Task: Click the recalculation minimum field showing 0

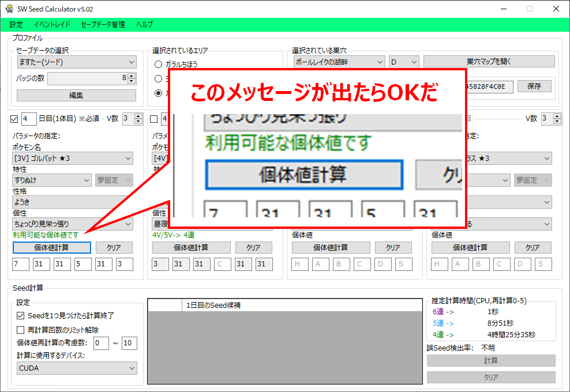Action: coord(101,343)
